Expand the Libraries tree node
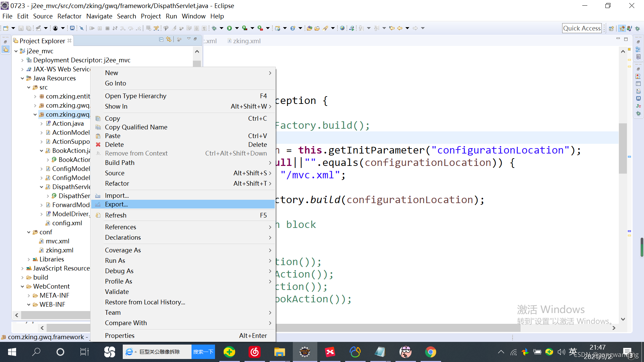 (x=29, y=259)
